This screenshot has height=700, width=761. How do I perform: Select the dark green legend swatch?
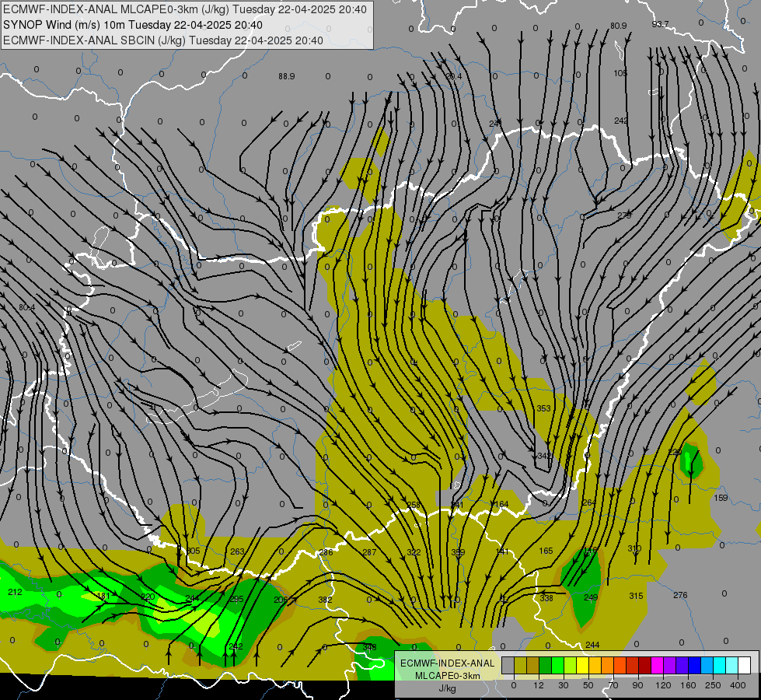point(545,665)
